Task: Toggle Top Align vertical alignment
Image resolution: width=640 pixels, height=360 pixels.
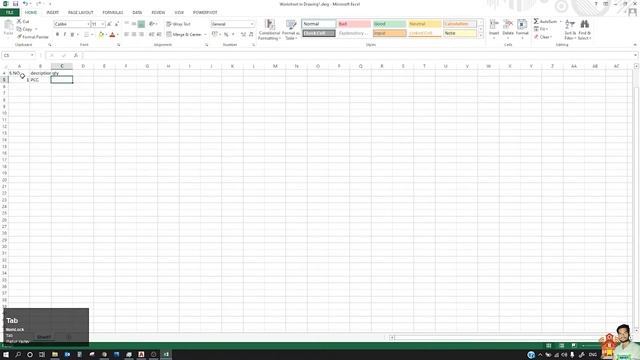Action: pyautogui.click(x=127, y=24)
